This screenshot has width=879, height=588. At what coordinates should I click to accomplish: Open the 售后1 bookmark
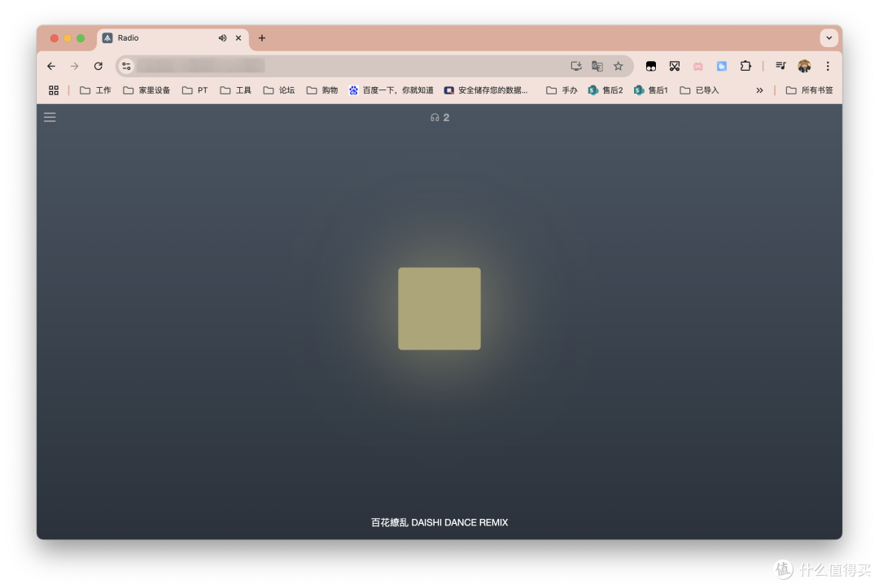(x=651, y=90)
